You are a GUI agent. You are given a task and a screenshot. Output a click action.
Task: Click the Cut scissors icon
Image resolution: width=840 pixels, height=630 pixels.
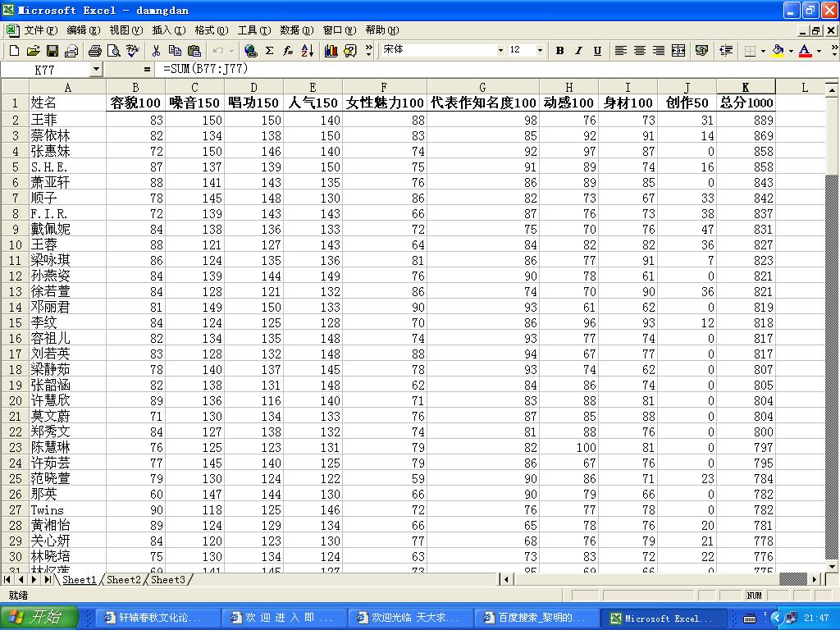coord(156,51)
